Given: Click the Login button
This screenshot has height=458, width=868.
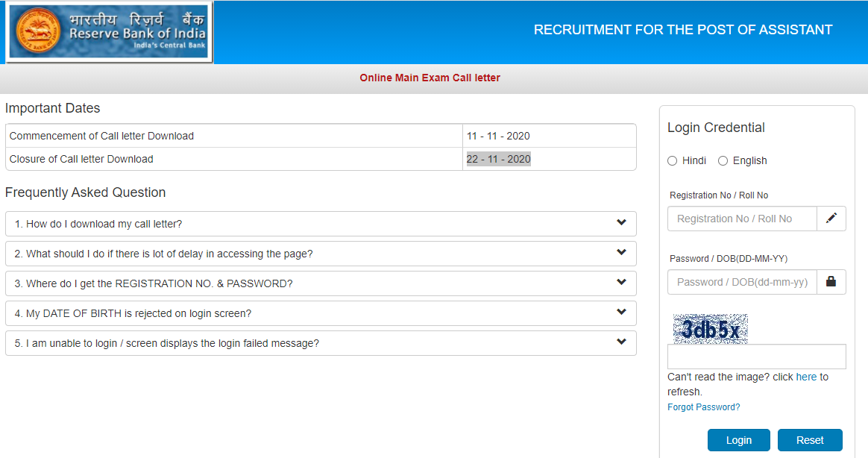Looking at the screenshot, I should click(738, 440).
